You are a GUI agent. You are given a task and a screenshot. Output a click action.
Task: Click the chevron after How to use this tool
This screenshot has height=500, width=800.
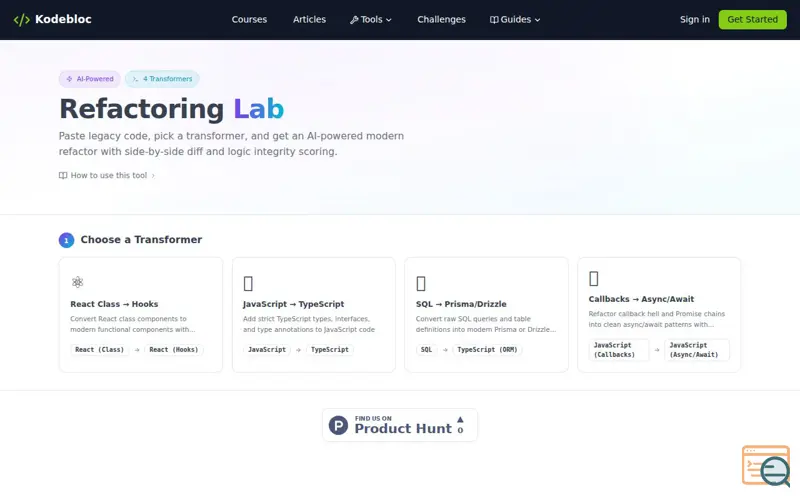153,176
